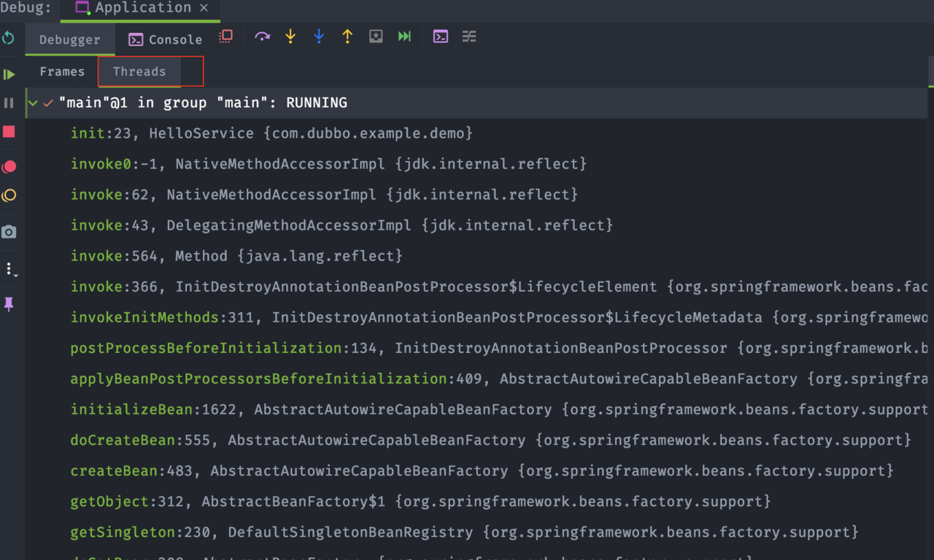The width and height of the screenshot is (934, 560).
Task: Open more debugger settings menu
Action: (x=10, y=269)
